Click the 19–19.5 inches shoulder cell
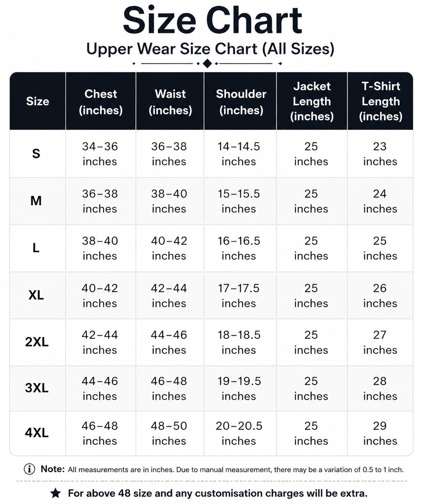423x504 pixels. coord(239,388)
